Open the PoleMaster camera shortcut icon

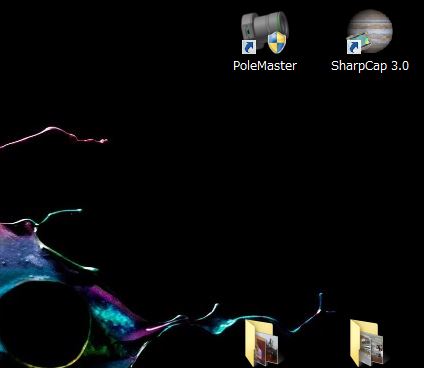coord(265,33)
